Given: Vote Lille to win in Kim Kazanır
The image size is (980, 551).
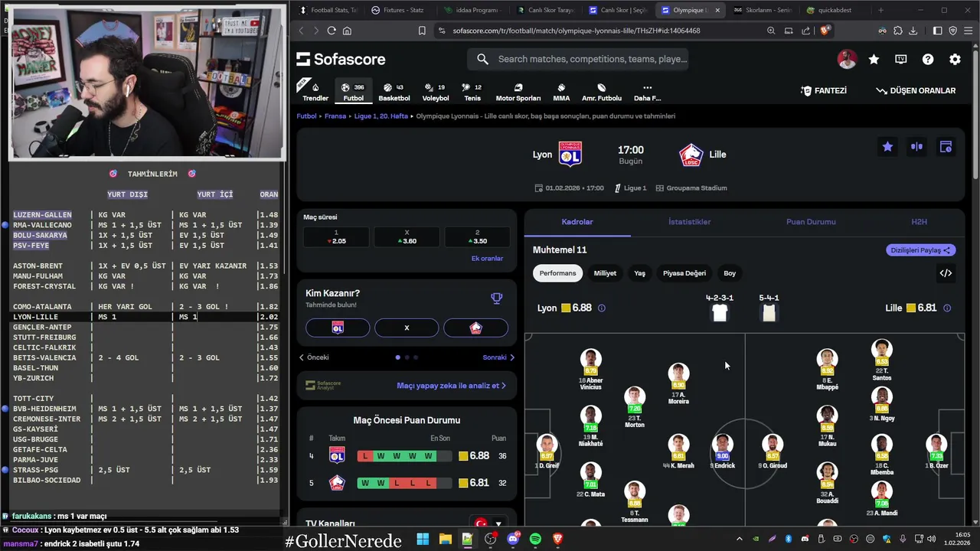Looking at the screenshot, I should coord(475,328).
